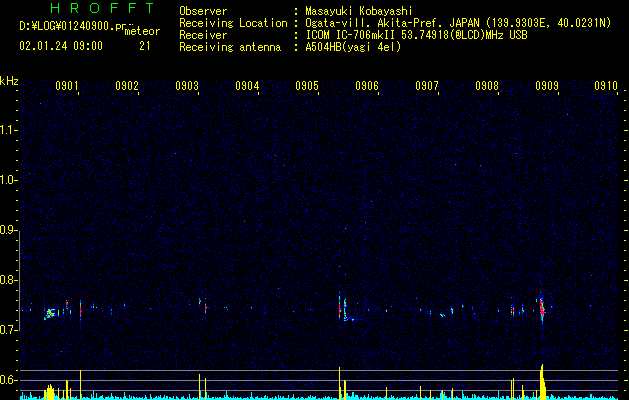The width and height of the screenshot is (629, 400).
Task: Click the 'Observer' field label
Action: point(203,11)
